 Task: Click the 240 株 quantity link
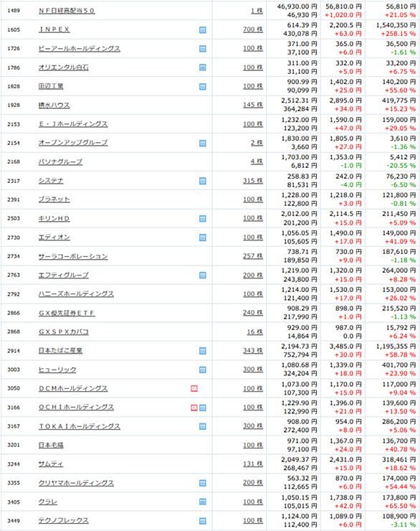click(253, 313)
